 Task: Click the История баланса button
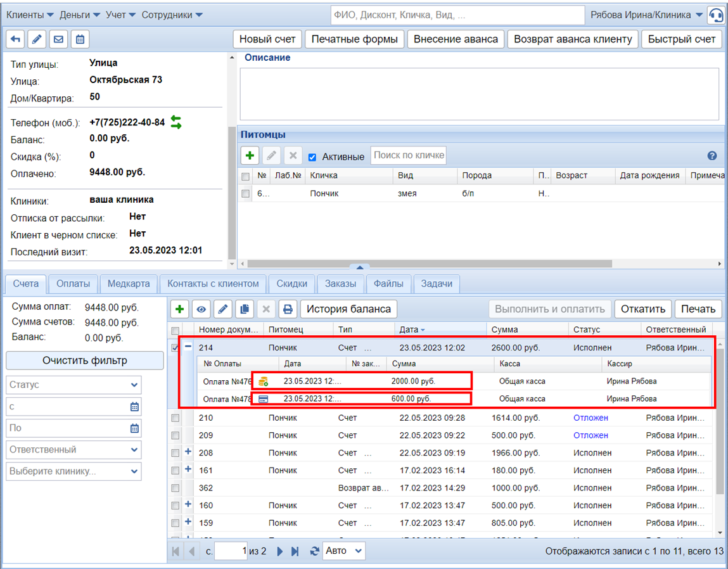click(348, 309)
